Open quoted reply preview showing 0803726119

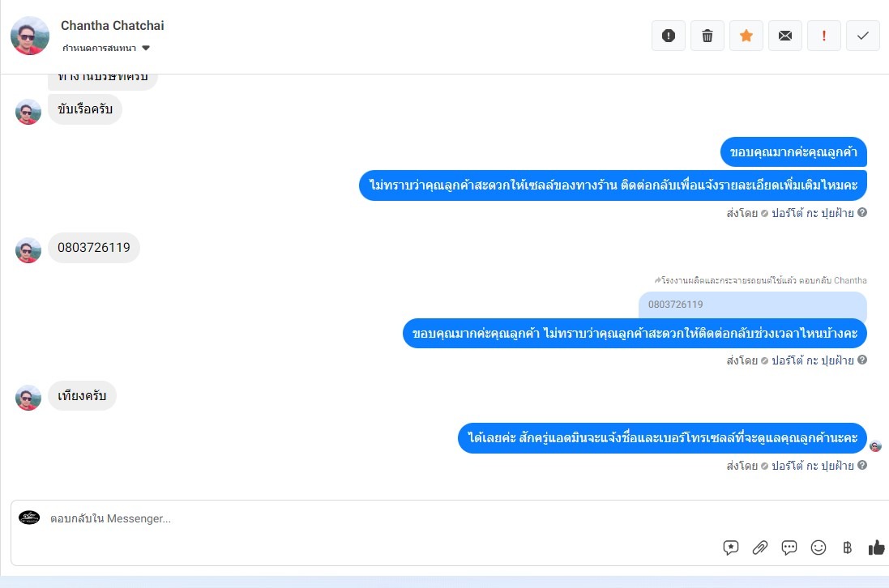click(752, 305)
